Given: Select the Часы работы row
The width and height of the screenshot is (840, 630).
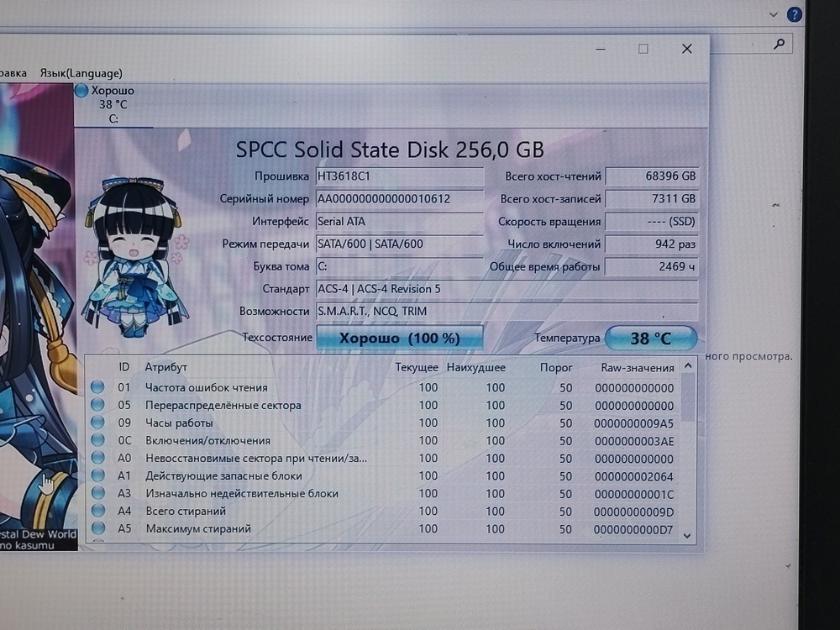Looking at the screenshot, I should click(x=383, y=423).
